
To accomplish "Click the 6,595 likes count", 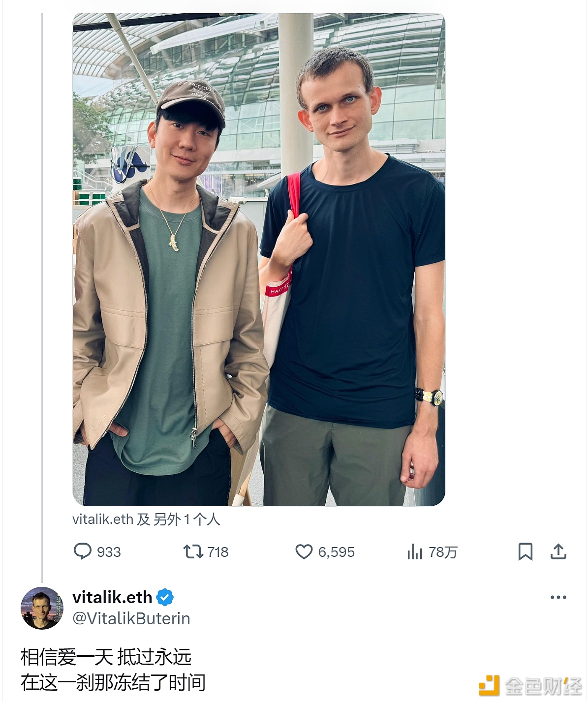I will tap(336, 552).
